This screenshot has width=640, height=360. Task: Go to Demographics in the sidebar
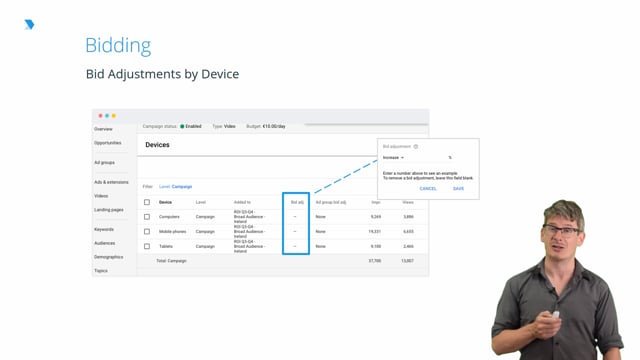tap(109, 257)
